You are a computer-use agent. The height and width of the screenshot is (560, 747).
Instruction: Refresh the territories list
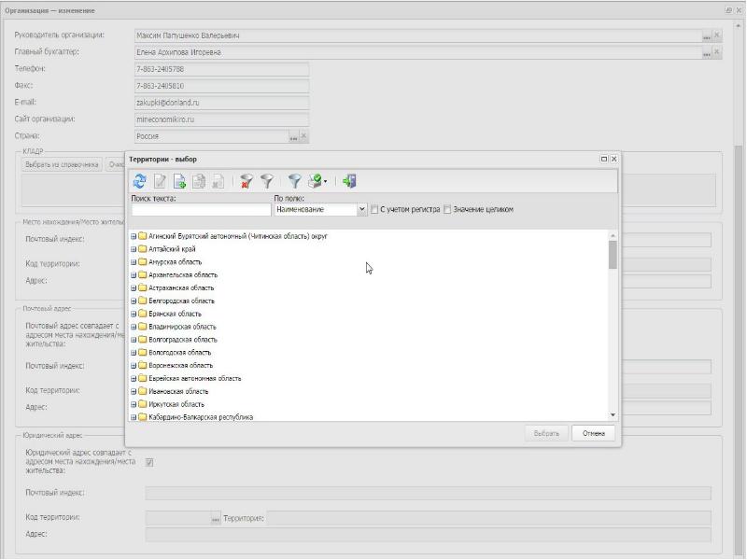coord(139,181)
